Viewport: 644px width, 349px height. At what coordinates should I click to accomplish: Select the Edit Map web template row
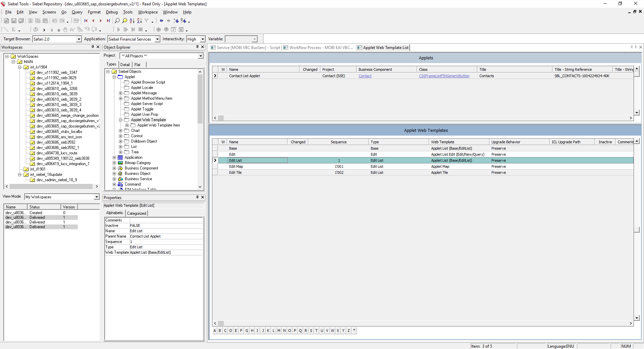click(x=423, y=166)
